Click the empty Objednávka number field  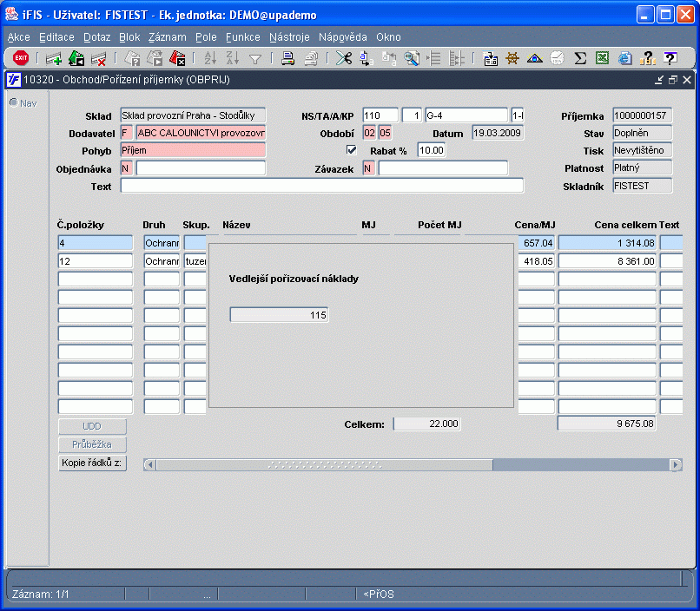201,168
